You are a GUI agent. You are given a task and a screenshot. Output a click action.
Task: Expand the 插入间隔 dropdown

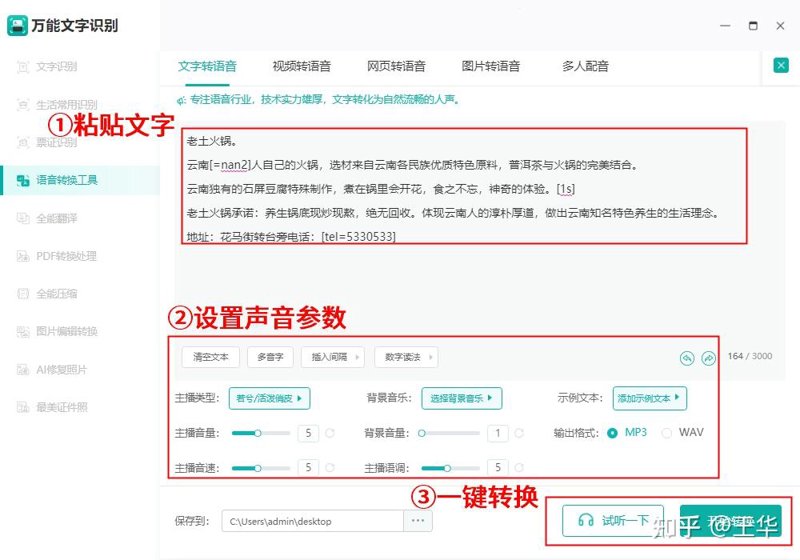click(333, 357)
